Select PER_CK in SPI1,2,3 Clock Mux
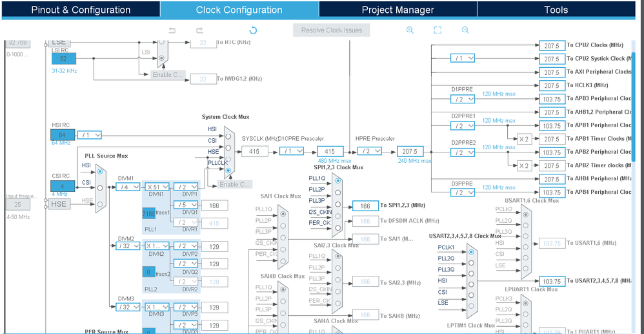Viewport: 644px width, 334px height. 337,227
